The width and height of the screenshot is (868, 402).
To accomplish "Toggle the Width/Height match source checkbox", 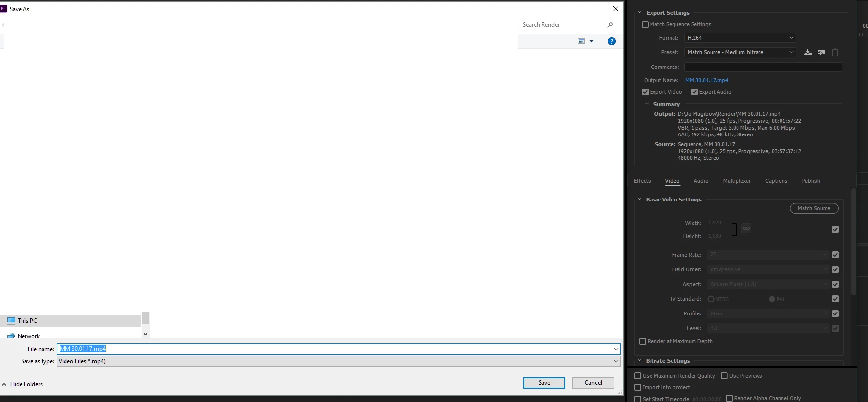I will 835,229.
